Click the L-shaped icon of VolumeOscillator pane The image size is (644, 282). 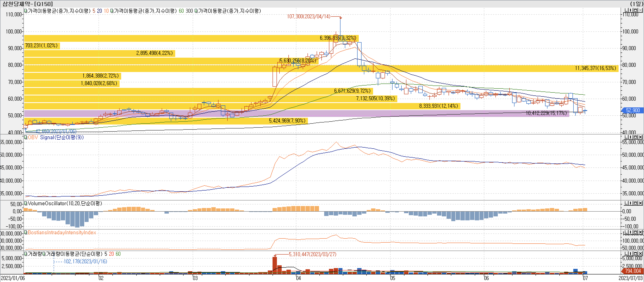point(626,203)
